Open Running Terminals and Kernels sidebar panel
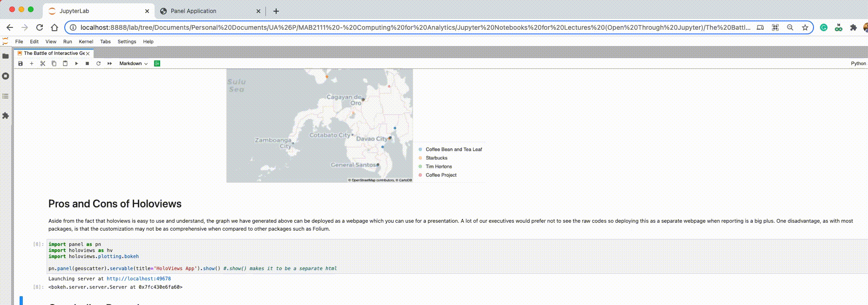This screenshot has width=868, height=305. click(6, 76)
